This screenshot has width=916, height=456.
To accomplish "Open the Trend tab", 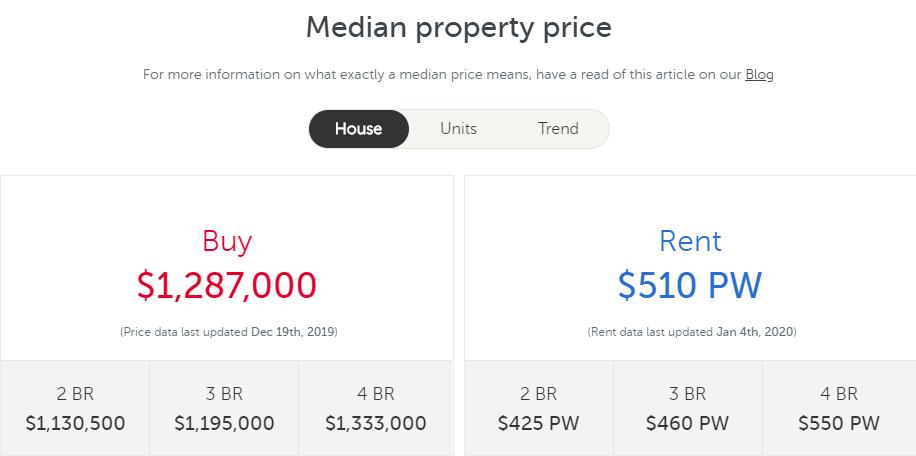I will coord(558,129).
